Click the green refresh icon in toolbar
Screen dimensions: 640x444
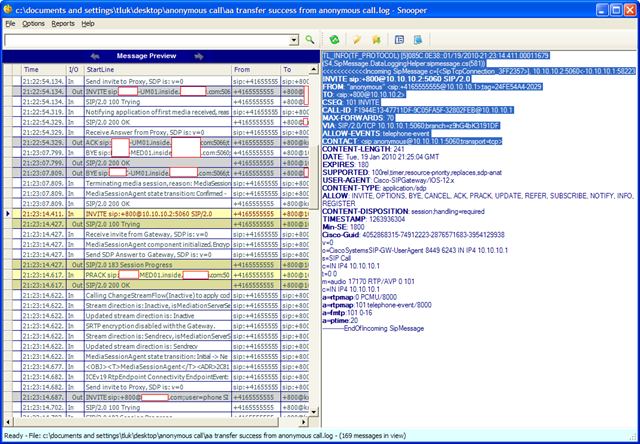tap(335, 39)
